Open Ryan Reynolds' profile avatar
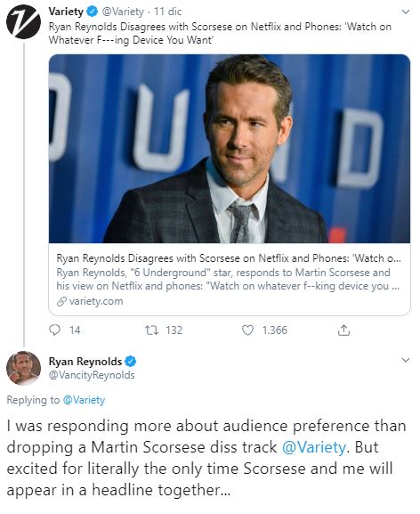Screen dimensions: 420x514 pos(23,368)
